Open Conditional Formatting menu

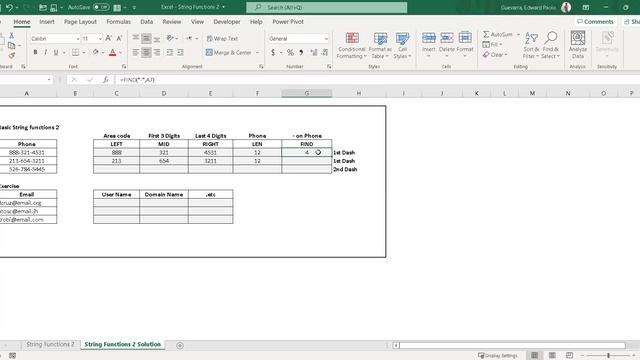351,45
